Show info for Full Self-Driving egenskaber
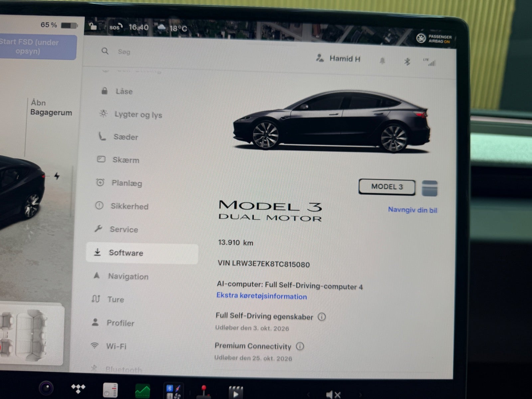Image resolution: width=532 pixels, height=399 pixels. click(x=322, y=317)
